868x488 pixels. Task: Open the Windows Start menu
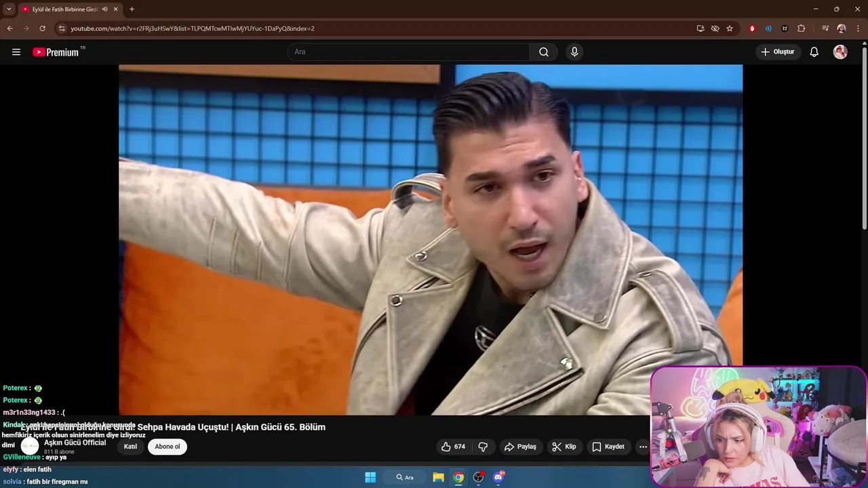[370, 477]
